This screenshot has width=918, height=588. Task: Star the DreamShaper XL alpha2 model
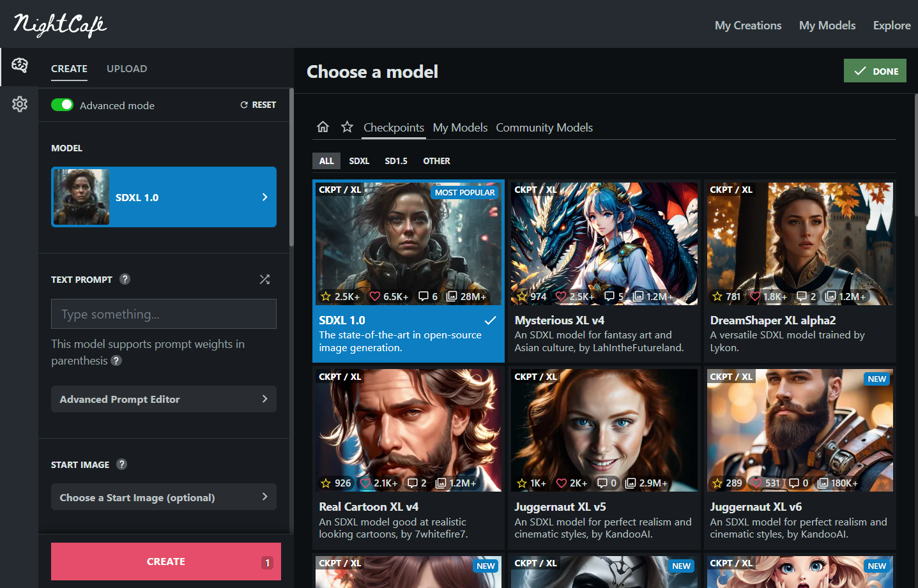coord(717,296)
